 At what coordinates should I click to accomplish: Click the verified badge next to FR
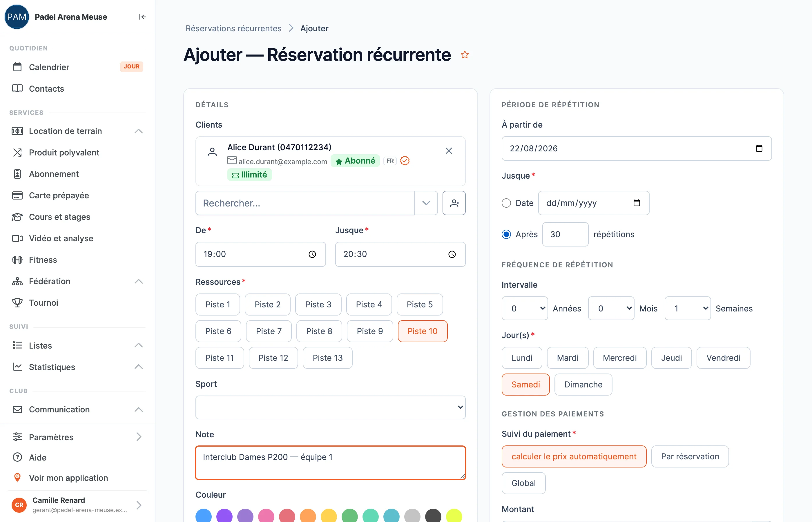tap(405, 161)
